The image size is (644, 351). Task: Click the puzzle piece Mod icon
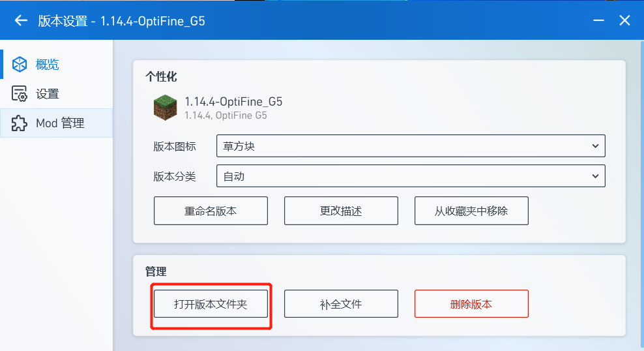pyautogui.click(x=20, y=123)
